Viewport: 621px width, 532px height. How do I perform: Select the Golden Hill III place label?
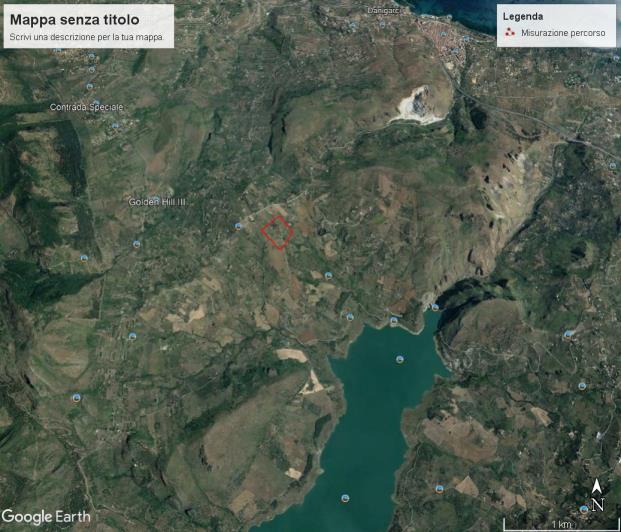158,202
